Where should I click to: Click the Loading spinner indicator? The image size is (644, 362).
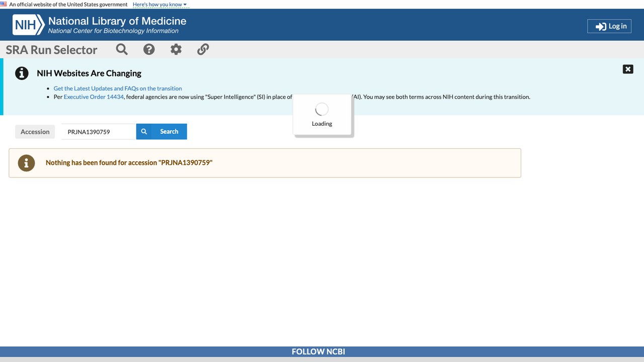click(322, 110)
